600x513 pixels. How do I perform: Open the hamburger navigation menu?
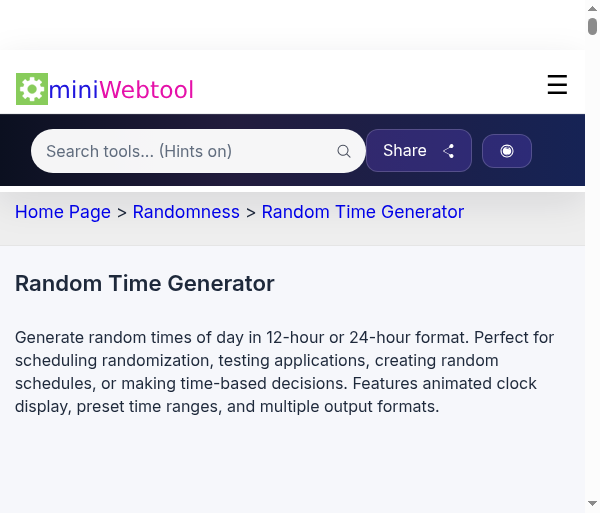coord(557,86)
